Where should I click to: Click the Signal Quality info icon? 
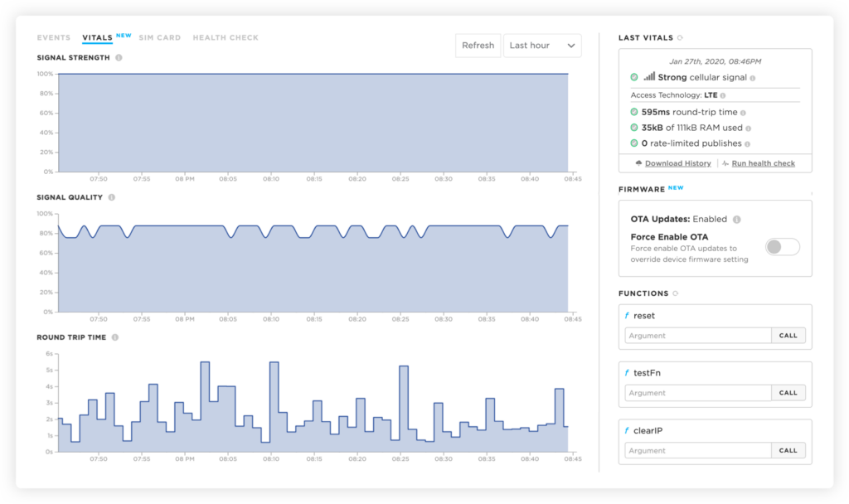coord(111,197)
